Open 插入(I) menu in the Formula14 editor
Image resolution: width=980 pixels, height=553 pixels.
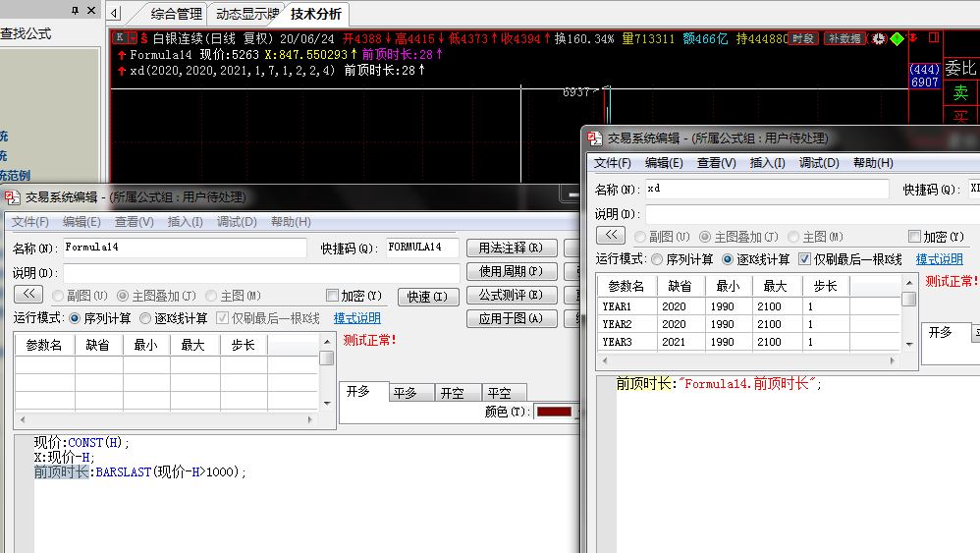click(185, 222)
